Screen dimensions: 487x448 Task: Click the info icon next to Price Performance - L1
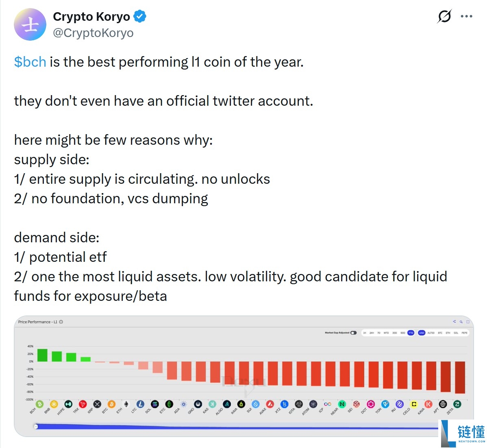(x=60, y=322)
